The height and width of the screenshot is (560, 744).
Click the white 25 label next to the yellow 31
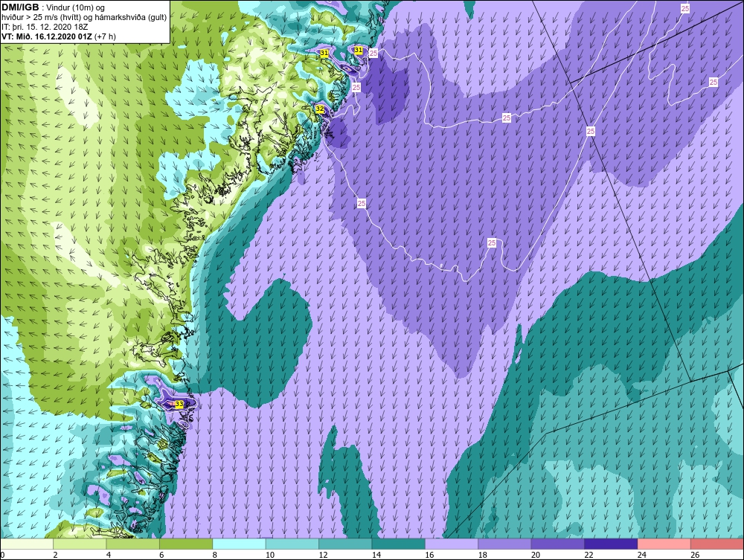pos(373,53)
